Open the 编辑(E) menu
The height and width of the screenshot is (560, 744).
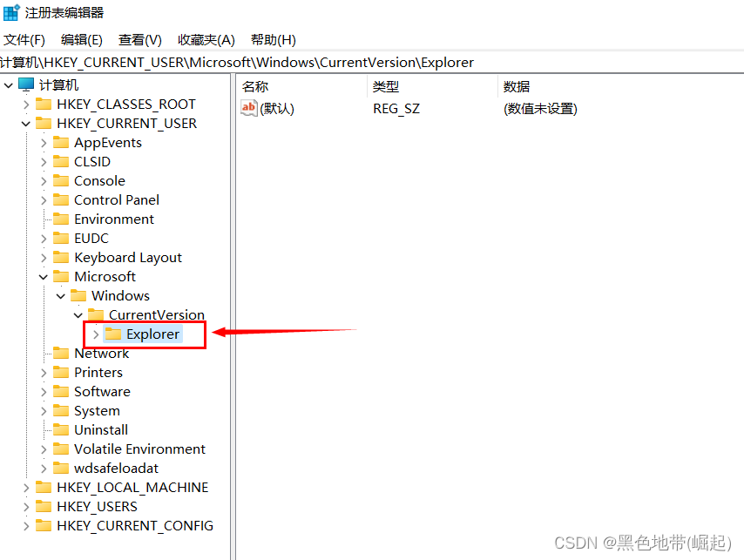[82, 40]
